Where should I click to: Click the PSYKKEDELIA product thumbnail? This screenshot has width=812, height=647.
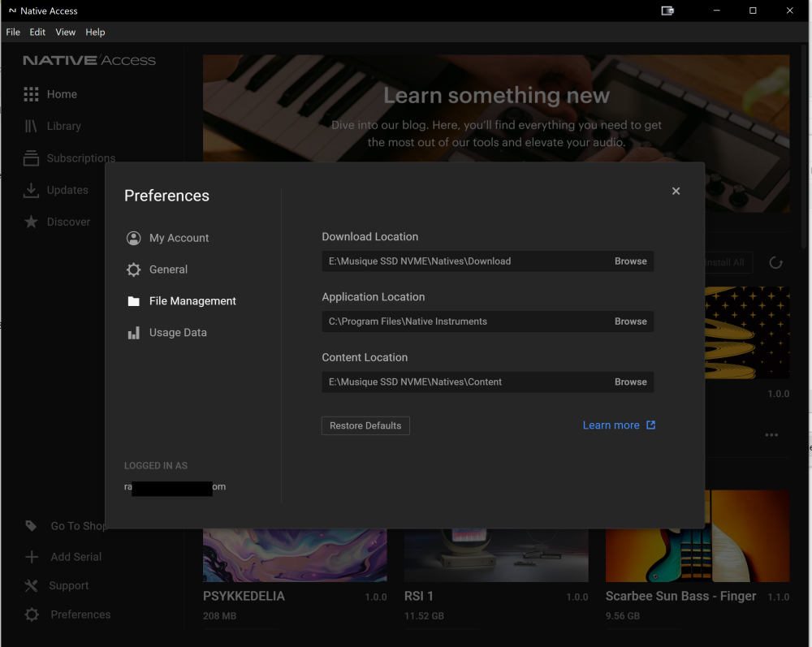tap(295, 555)
